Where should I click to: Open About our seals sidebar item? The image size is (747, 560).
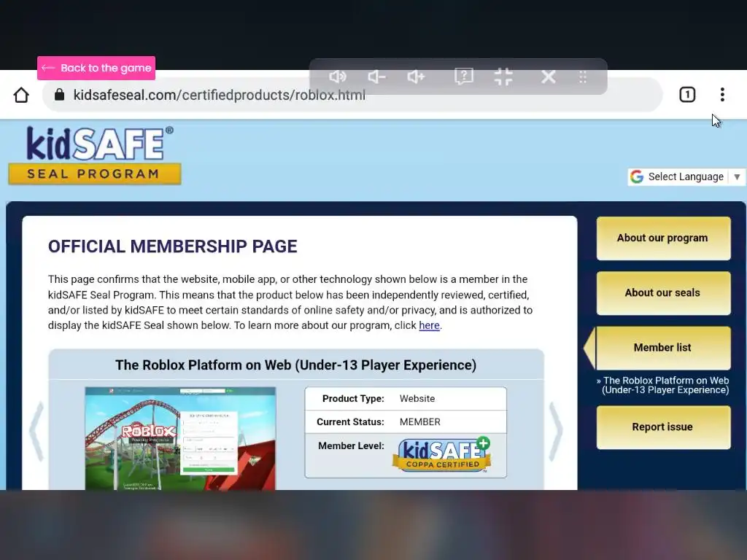coord(663,293)
